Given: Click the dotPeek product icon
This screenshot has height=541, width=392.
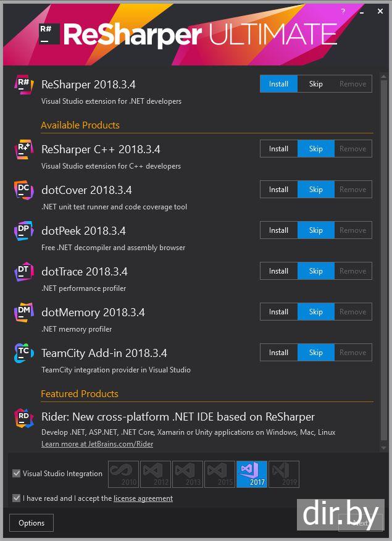Looking at the screenshot, I should point(23,231).
